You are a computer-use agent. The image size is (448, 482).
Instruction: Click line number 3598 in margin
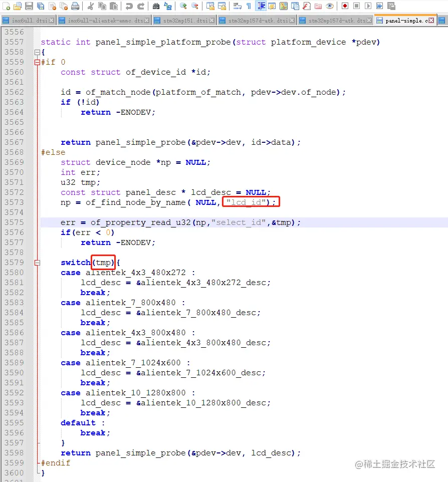pyautogui.click(x=14, y=453)
